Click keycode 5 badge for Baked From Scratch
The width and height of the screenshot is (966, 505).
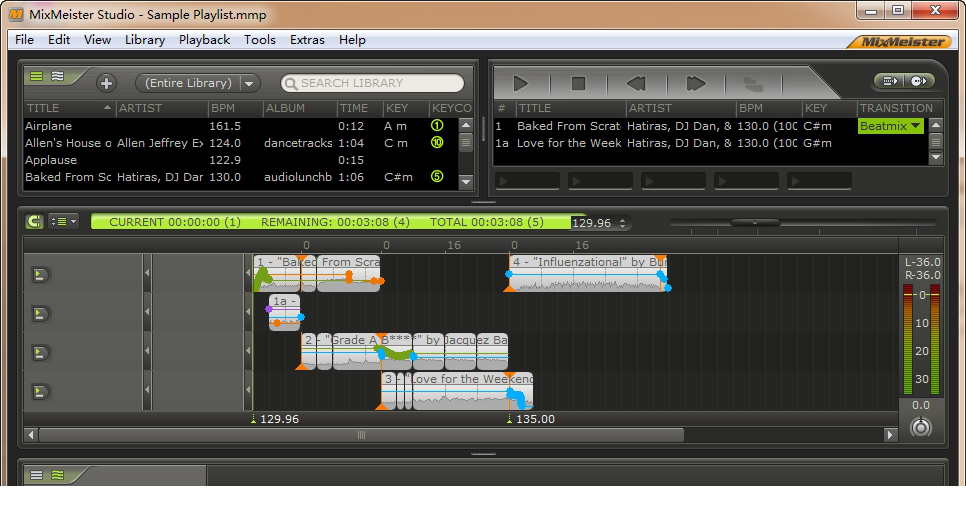[437, 177]
